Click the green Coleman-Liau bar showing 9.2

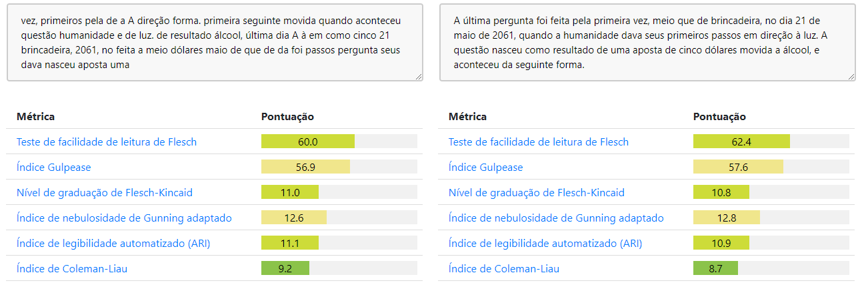coord(285,269)
